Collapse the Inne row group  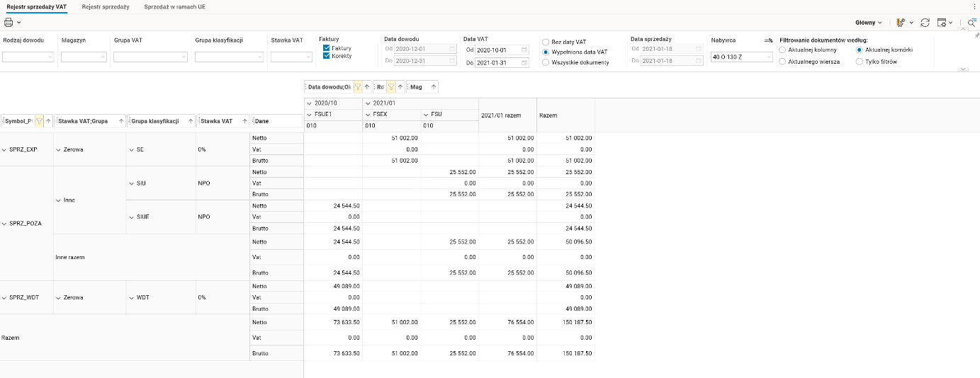(59, 200)
